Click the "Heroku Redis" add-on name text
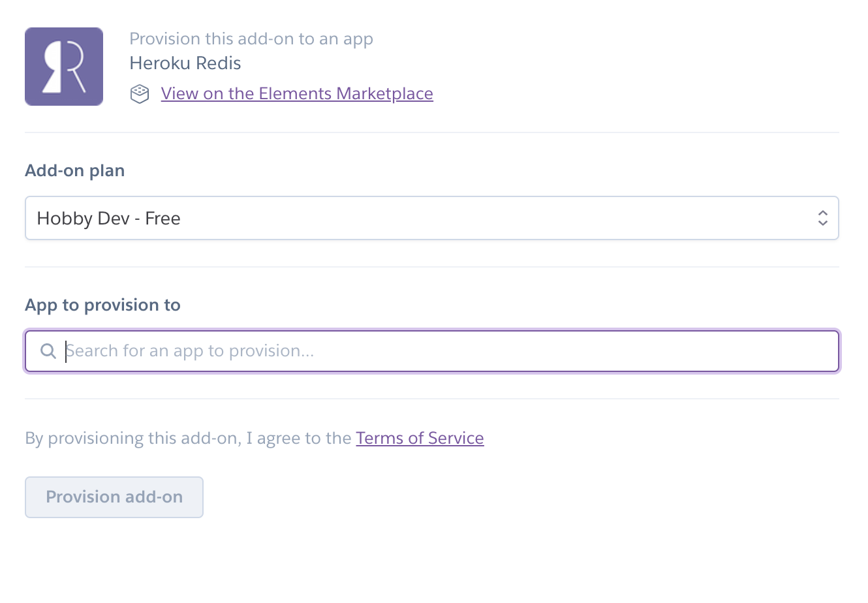 point(185,63)
